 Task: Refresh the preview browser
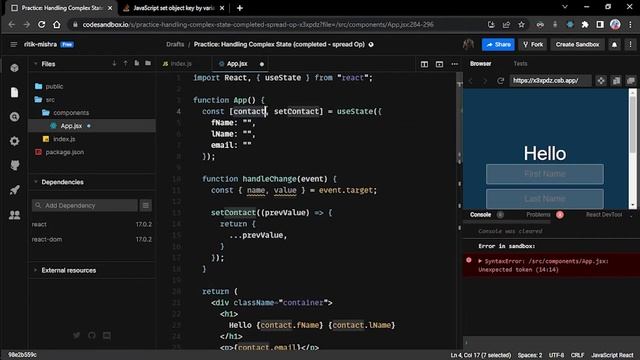click(500, 81)
